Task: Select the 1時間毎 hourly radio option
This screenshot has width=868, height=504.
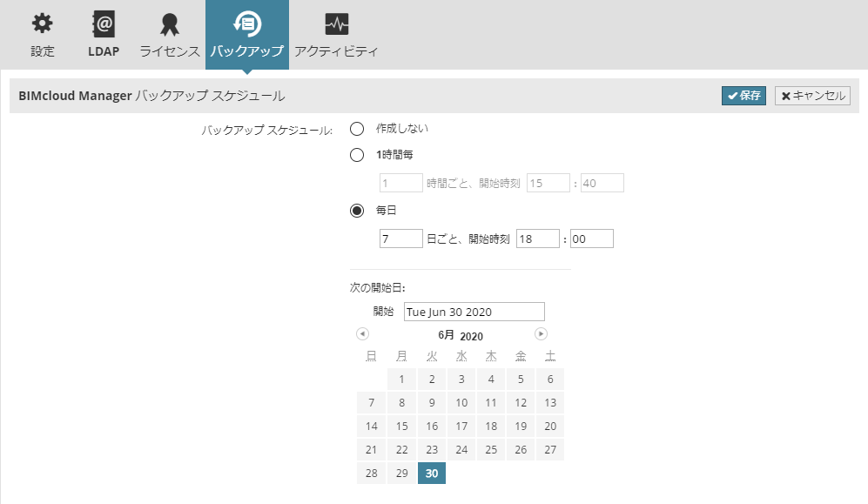Action: 357,155
